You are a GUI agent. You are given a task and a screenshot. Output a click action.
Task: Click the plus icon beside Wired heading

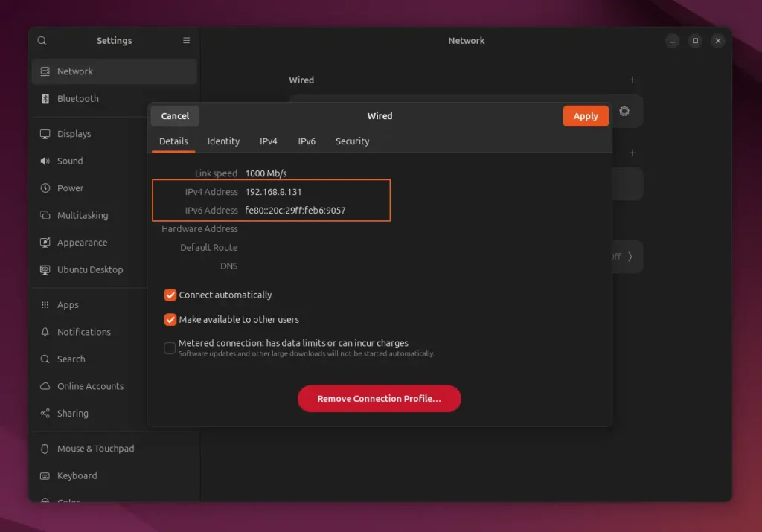tap(633, 80)
